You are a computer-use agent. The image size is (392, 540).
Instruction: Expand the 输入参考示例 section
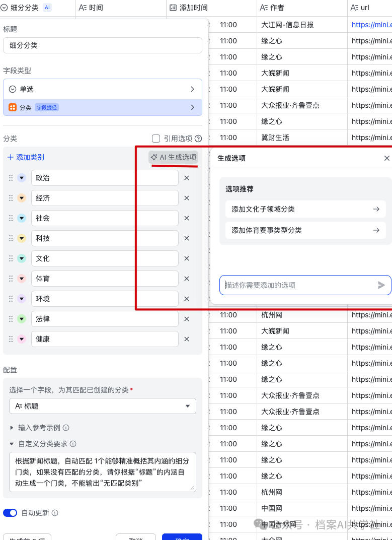[12, 428]
